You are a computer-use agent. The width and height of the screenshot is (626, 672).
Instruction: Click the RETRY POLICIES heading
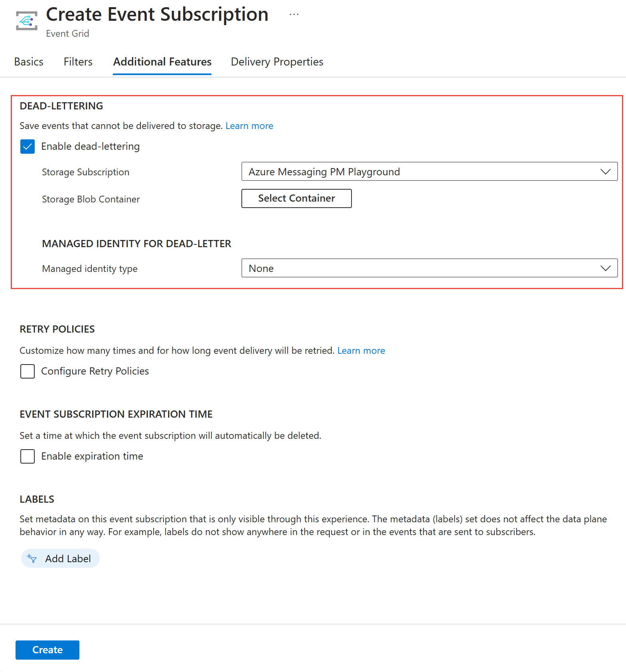click(x=57, y=329)
